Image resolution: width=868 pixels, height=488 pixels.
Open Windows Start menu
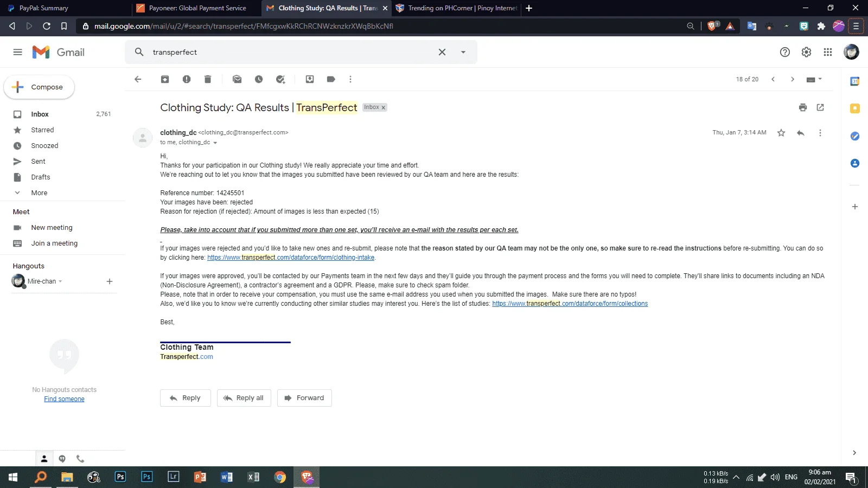click(13, 477)
